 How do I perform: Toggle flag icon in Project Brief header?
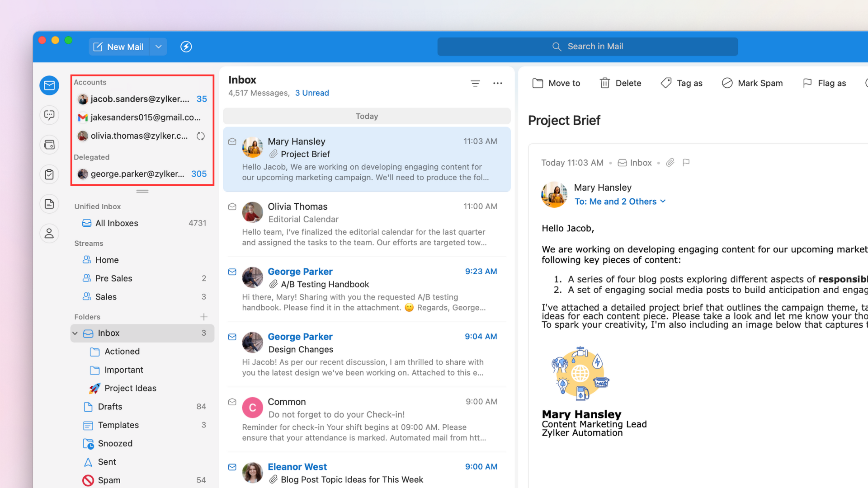click(x=686, y=163)
